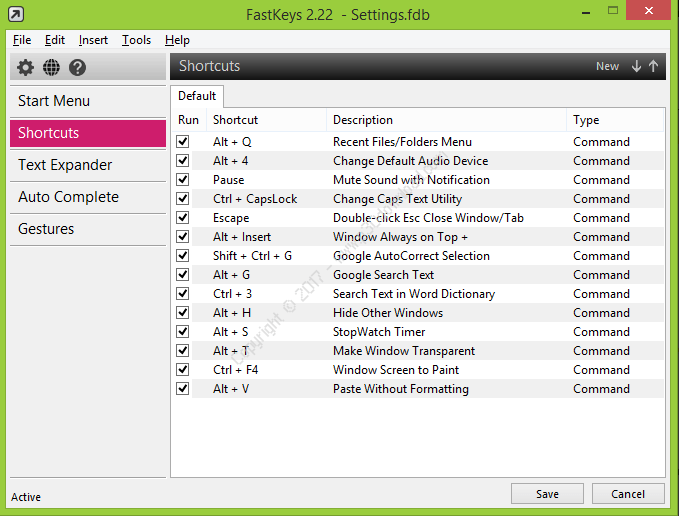Click the Alt + Insert shortcut cell

click(x=242, y=237)
